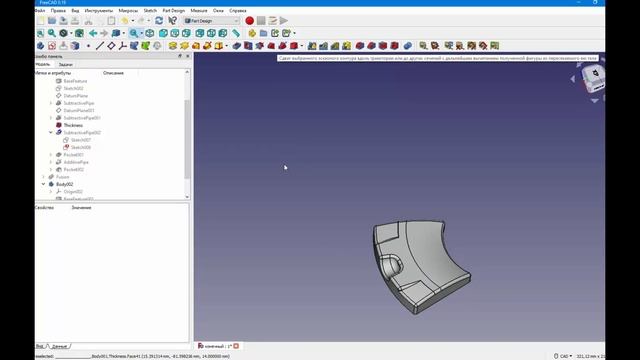
Task: Expand the Pocket001 tree node
Action: tap(51, 155)
